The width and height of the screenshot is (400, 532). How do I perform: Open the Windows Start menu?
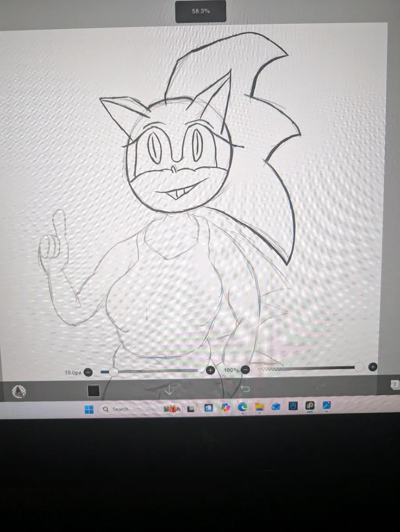(x=89, y=410)
